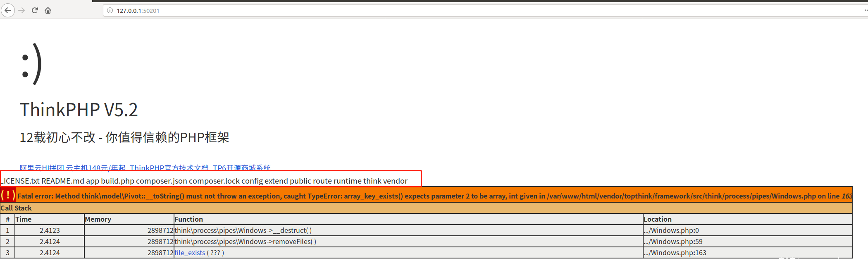Select the ThinkPHP V5.2 heading
Screen dimensions: 868x268
point(79,110)
